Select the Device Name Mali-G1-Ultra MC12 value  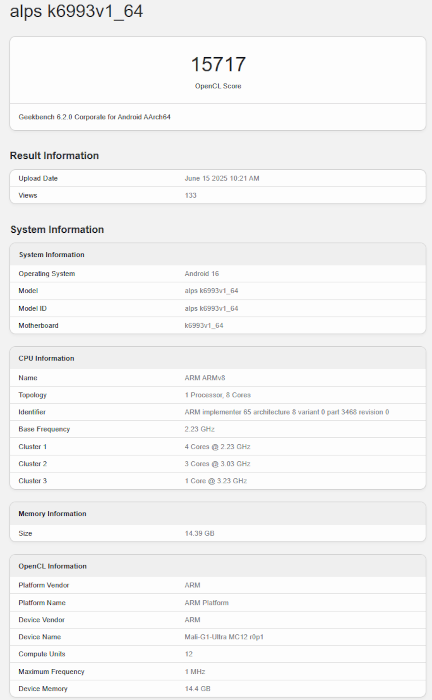pyautogui.click(x=224, y=637)
